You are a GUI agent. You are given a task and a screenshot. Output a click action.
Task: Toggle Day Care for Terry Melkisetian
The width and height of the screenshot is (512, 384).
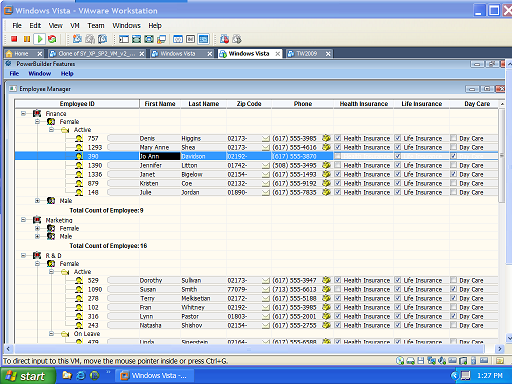coord(453,298)
